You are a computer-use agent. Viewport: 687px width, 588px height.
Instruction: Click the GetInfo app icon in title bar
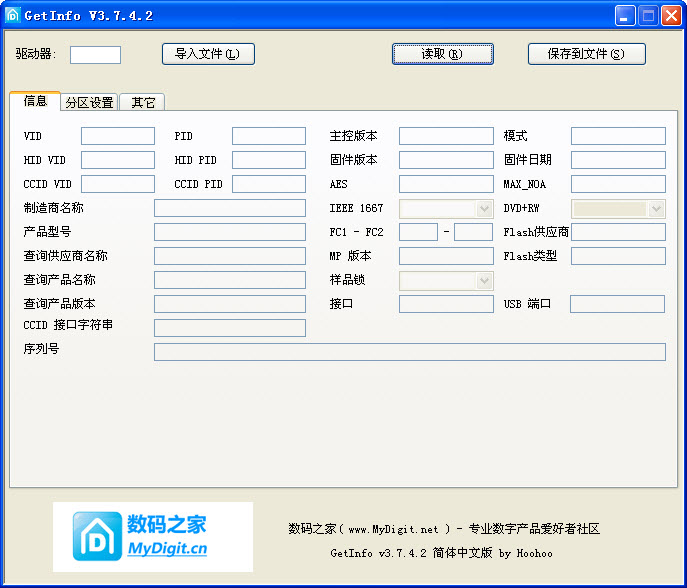click(14, 15)
